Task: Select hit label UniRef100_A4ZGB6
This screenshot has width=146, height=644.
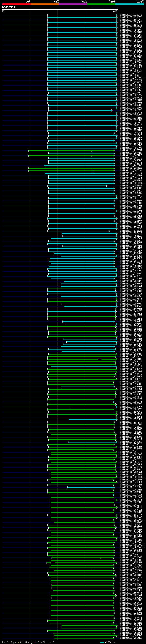Action: pos(131,165)
